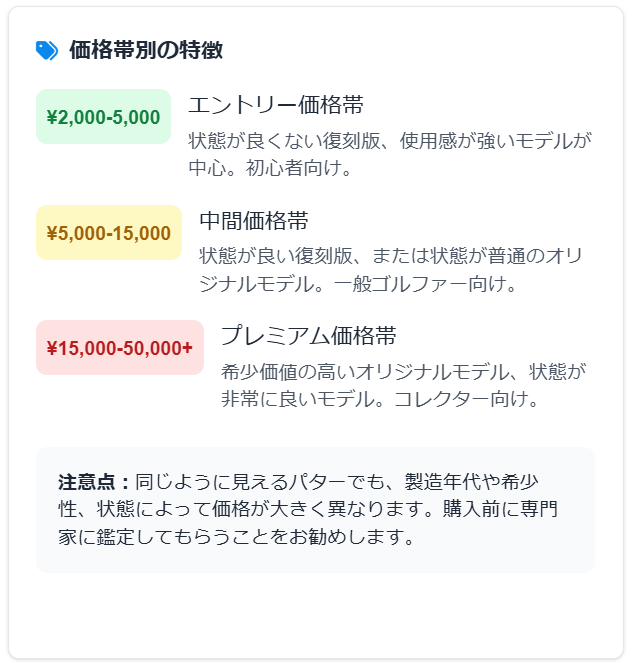Viewport: 634px width, 663px height.
Task: Select the yellow ¥5,000-15,000 price badge
Action: (x=109, y=233)
